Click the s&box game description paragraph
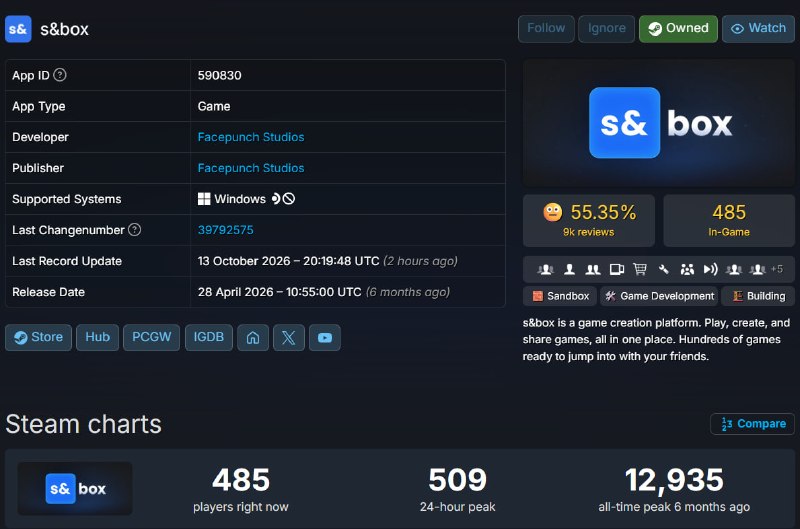The image size is (800, 529). coord(657,340)
